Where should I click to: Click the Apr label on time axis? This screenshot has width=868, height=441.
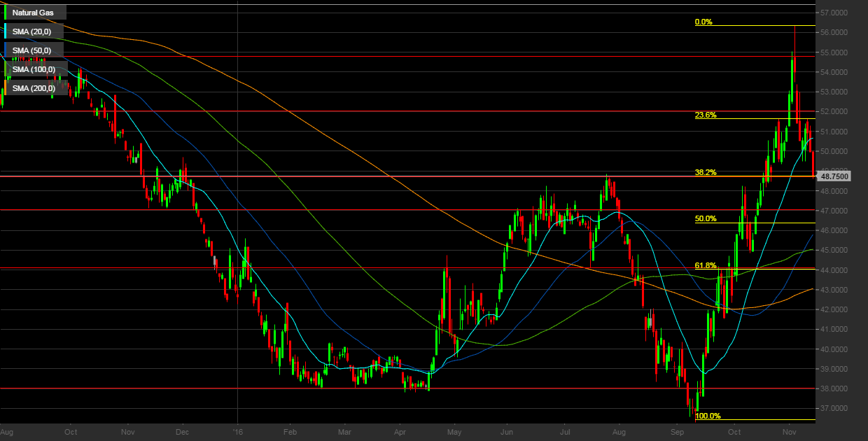tap(400, 433)
